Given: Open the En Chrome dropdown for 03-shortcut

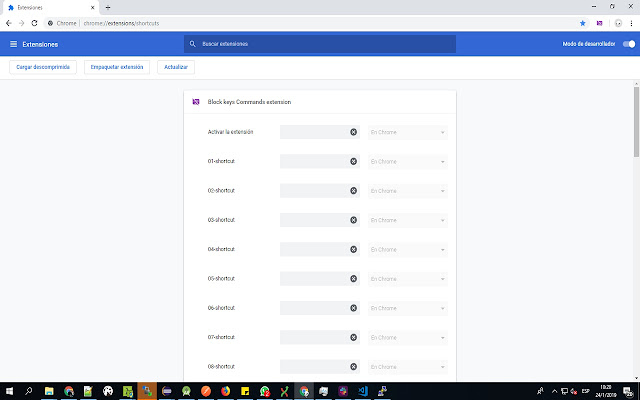Looking at the screenshot, I should tap(408, 220).
